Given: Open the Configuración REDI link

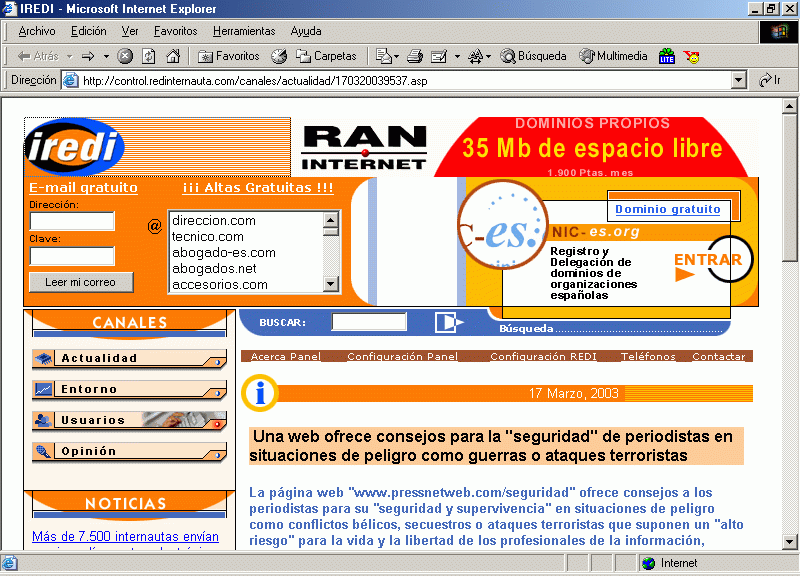Looking at the screenshot, I should (543, 357).
